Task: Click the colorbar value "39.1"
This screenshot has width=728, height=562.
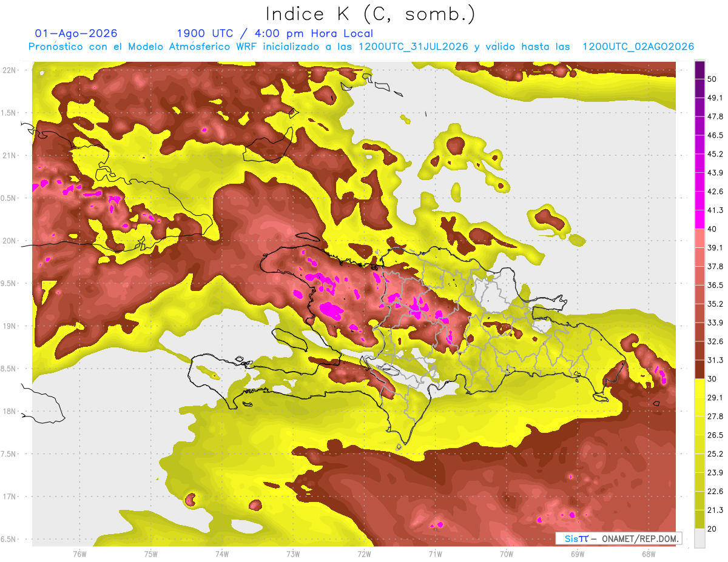Action: [715, 248]
